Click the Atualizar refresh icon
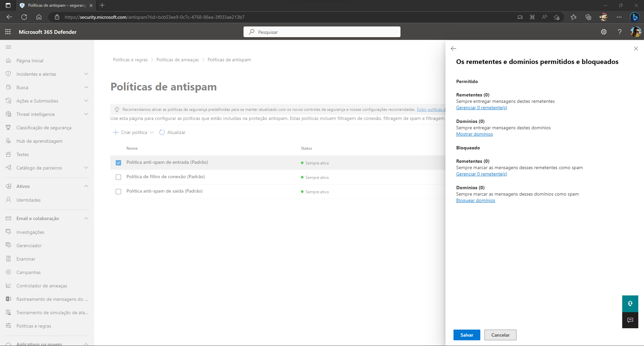This screenshot has width=644, height=346. [162, 132]
